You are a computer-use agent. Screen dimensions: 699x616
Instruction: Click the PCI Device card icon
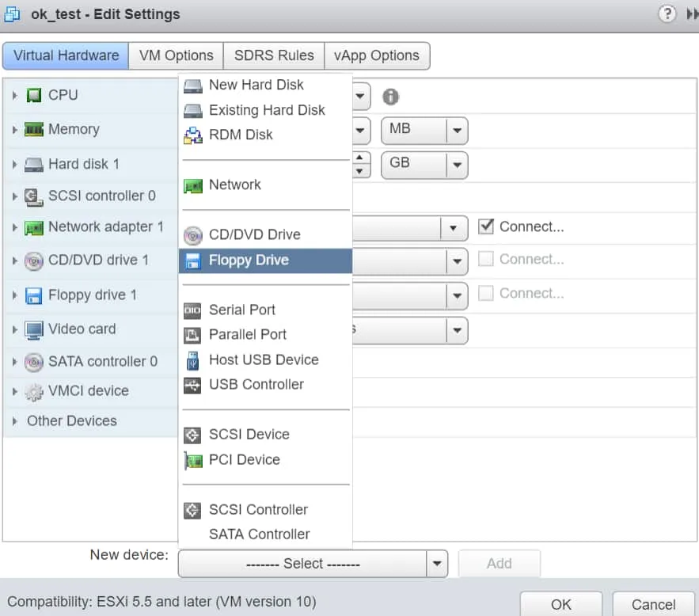pyautogui.click(x=193, y=460)
